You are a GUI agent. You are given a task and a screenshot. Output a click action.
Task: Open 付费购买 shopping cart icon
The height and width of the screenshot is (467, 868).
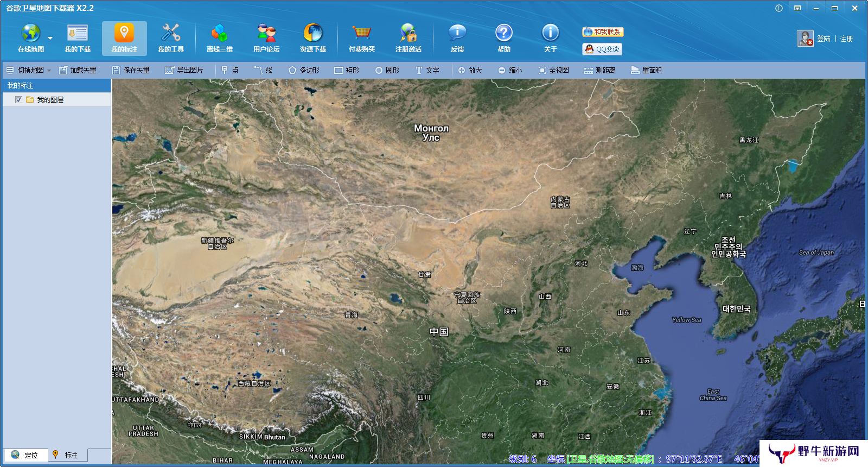pyautogui.click(x=361, y=33)
